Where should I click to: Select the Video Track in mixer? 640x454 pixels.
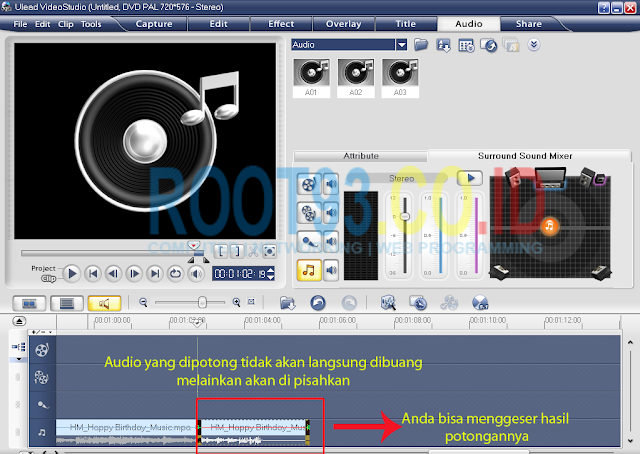[309, 184]
